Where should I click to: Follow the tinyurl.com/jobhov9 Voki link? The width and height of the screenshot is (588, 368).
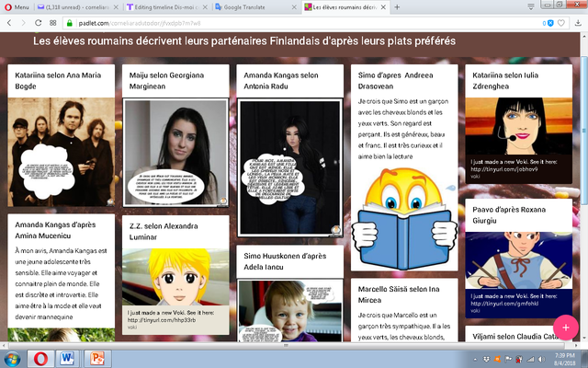504,169
